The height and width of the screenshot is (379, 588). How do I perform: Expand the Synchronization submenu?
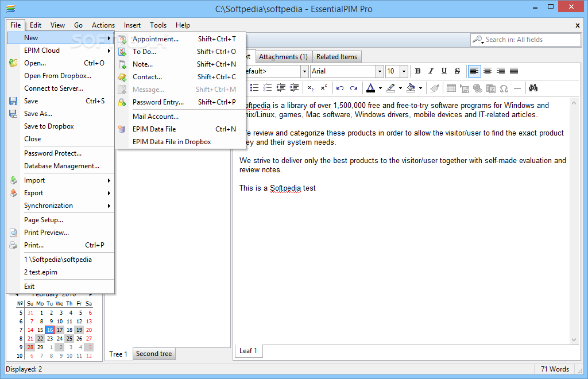[60, 206]
